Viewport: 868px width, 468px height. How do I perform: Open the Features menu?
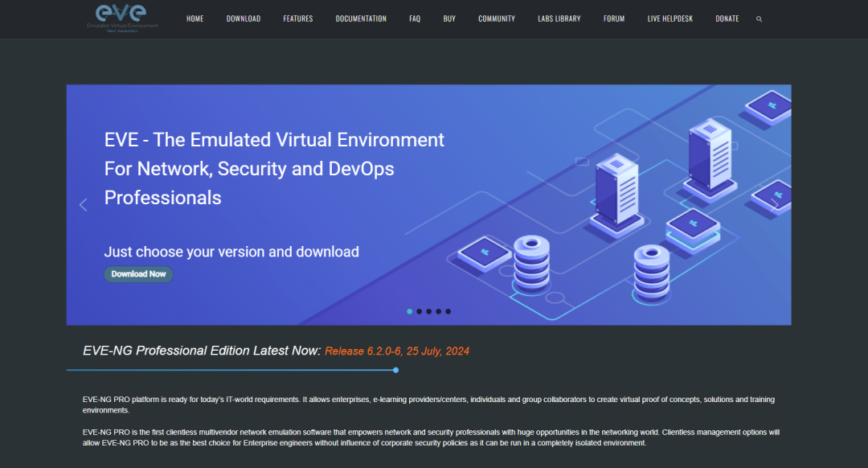(x=298, y=18)
